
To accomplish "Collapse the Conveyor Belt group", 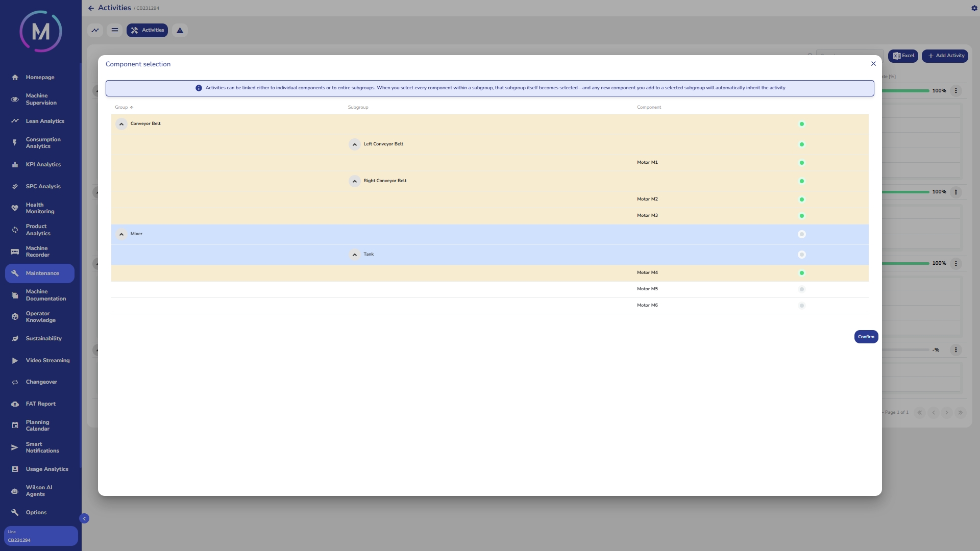I will 121,124.
